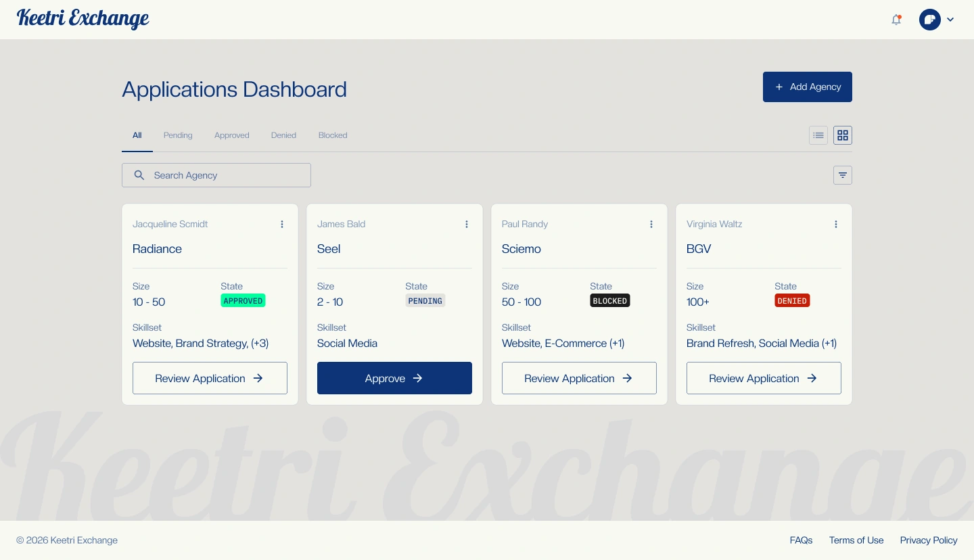Approve the Seel application

click(x=394, y=378)
